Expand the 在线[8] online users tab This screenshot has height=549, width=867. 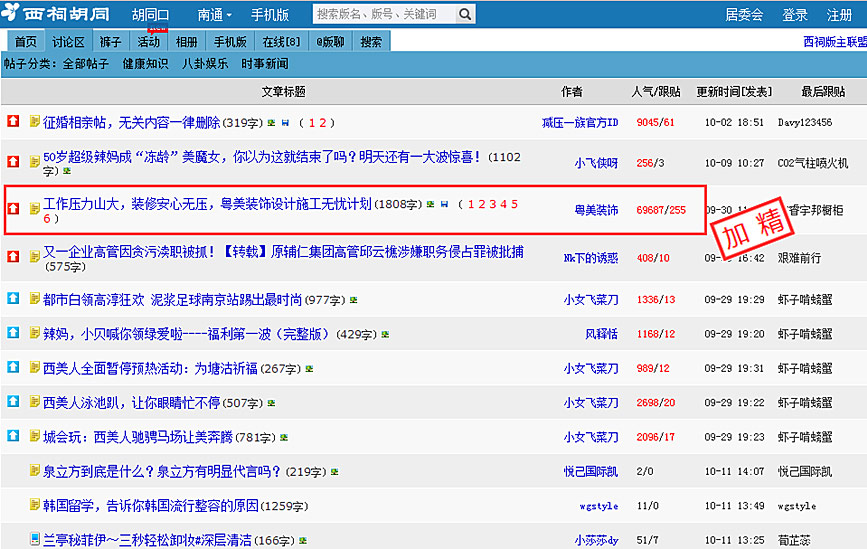pos(280,42)
